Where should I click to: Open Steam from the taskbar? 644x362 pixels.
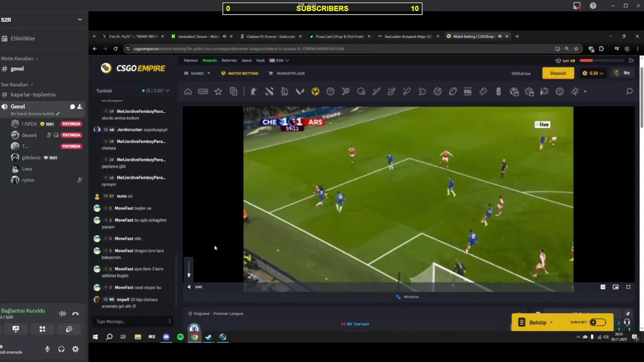point(209,337)
